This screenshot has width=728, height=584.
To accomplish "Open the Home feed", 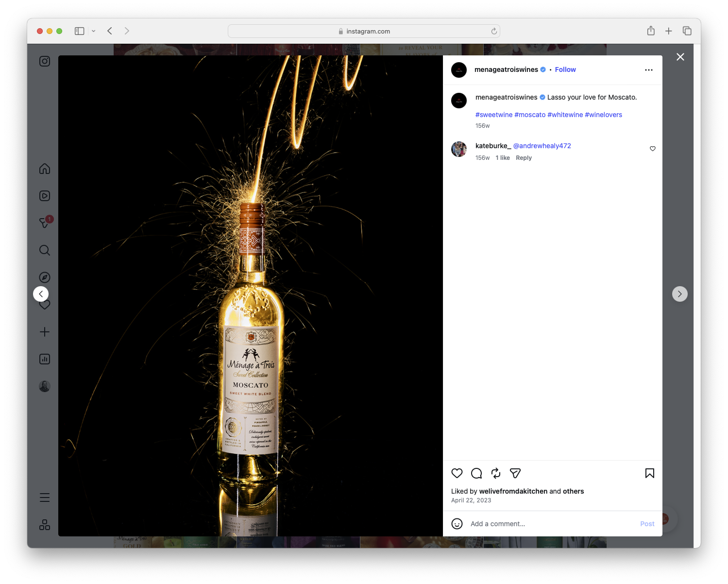I will click(44, 169).
